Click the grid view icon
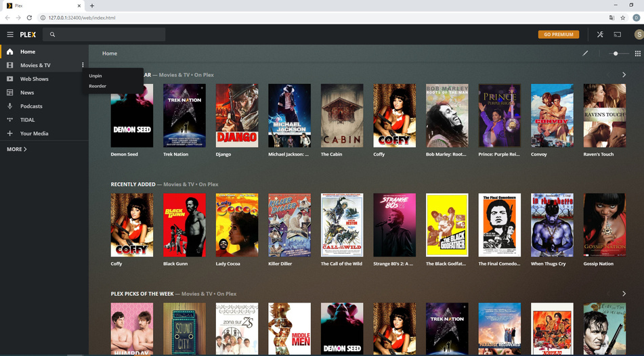The image size is (644, 356). click(637, 53)
